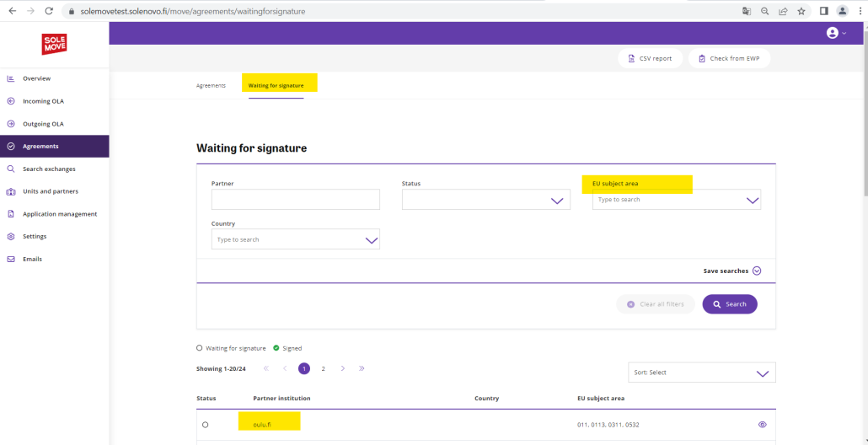The height and width of the screenshot is (445, 868).
Task: Switch to the Agreements tab
Action: click(x=211, y=86)
